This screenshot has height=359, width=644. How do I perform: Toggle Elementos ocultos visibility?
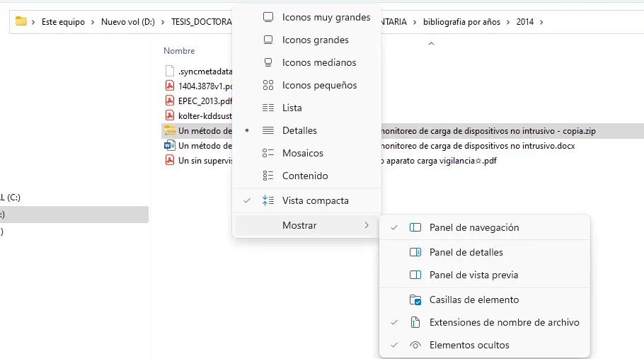click(x=468, y=345)
